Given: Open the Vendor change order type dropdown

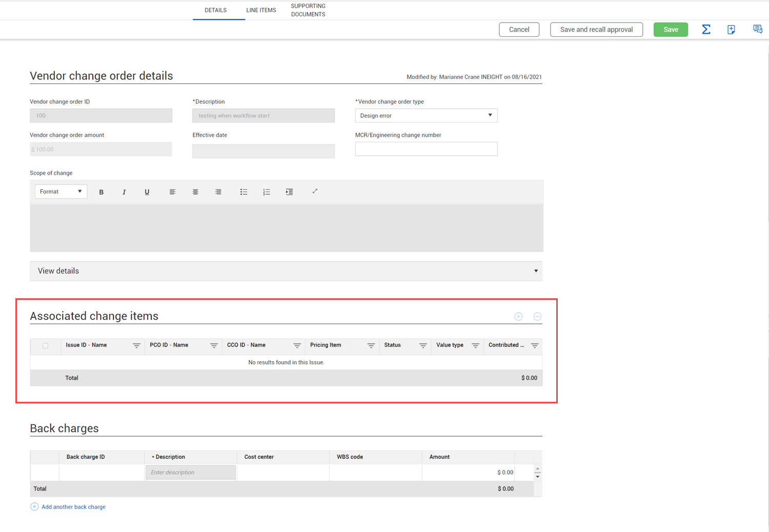Looking at the screenshot, I should click(426, 115).
